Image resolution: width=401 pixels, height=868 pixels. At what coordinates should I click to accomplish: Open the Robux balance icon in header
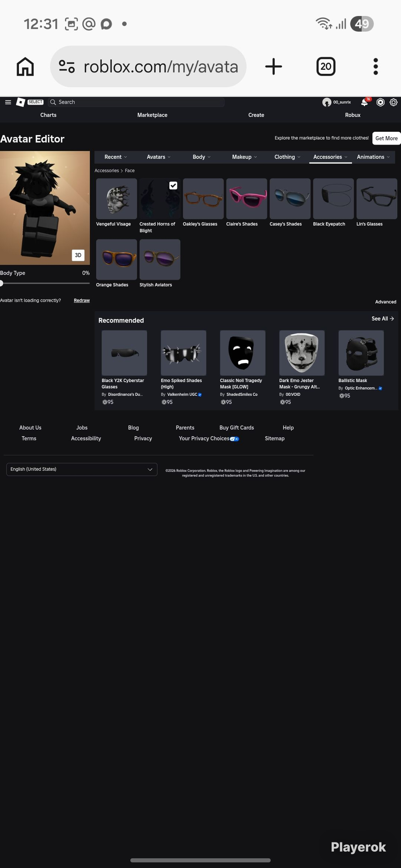click(381, 102)
